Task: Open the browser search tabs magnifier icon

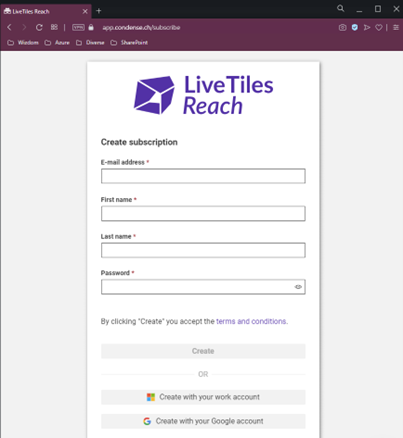Action: click(x=340, y=8)
